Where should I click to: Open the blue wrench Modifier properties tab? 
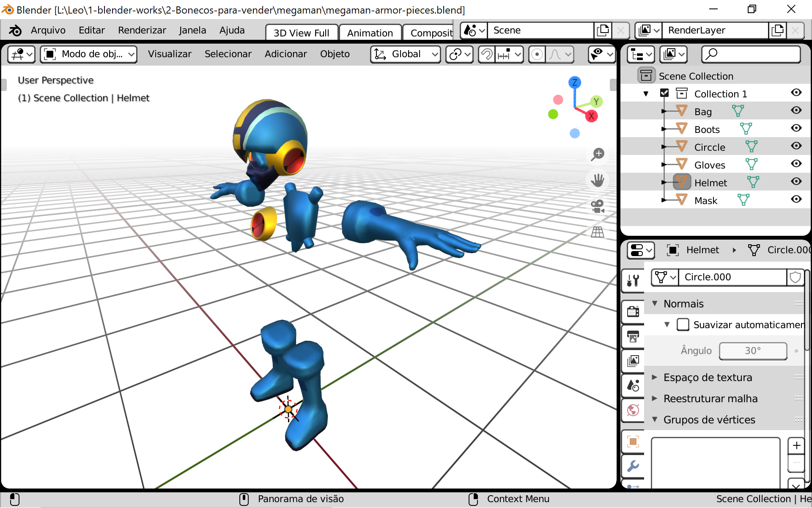(x=633, y=465)
